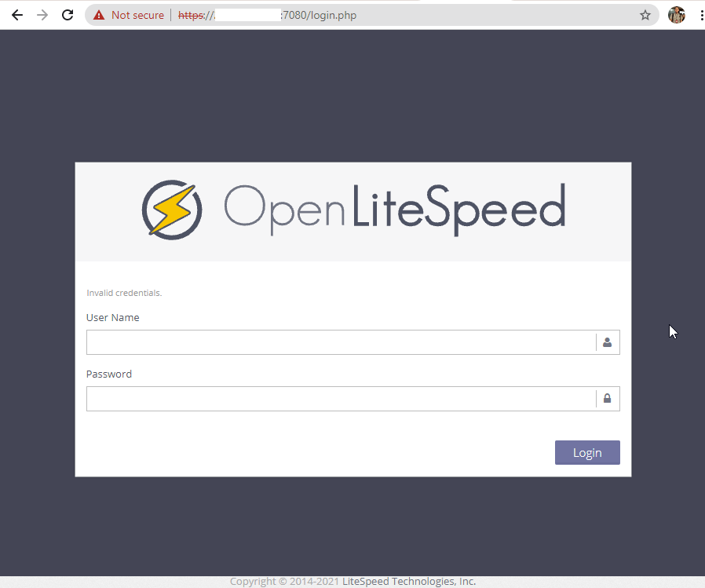Click the Copyright 2014-2021 footer text
Screen dimensions: 705x588
[x=284, y=581]
